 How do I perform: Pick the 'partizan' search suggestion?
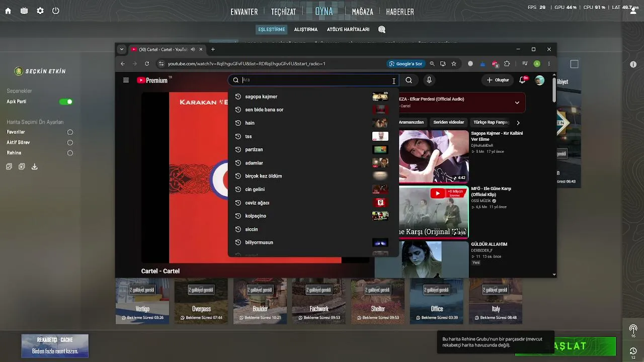coord(313,149)
